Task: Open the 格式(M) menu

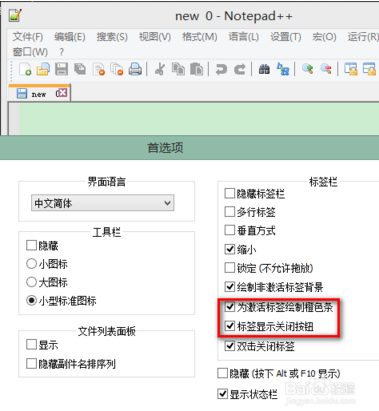Action: pos(200,37)
